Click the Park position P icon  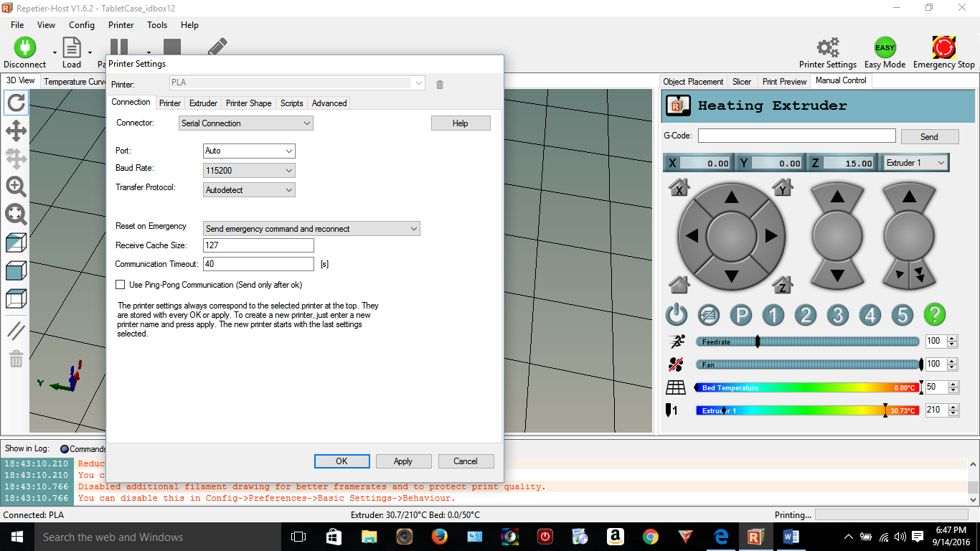[741, 314]
